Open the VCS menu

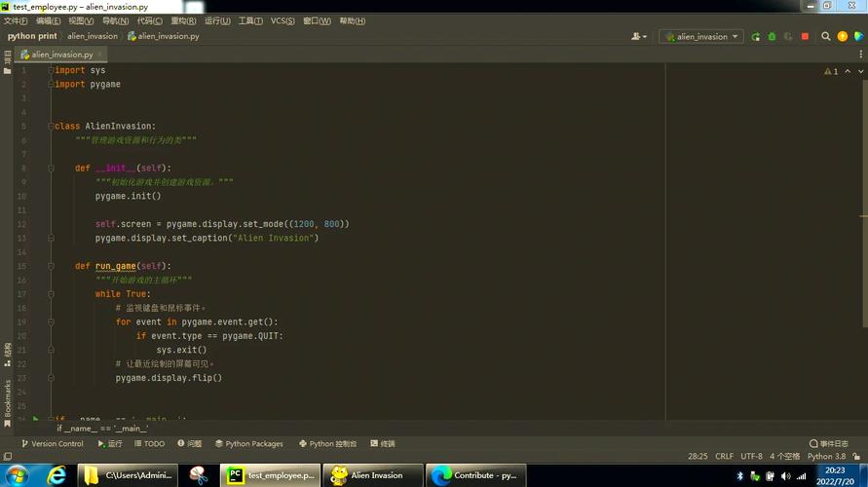(x=283, y=20)
